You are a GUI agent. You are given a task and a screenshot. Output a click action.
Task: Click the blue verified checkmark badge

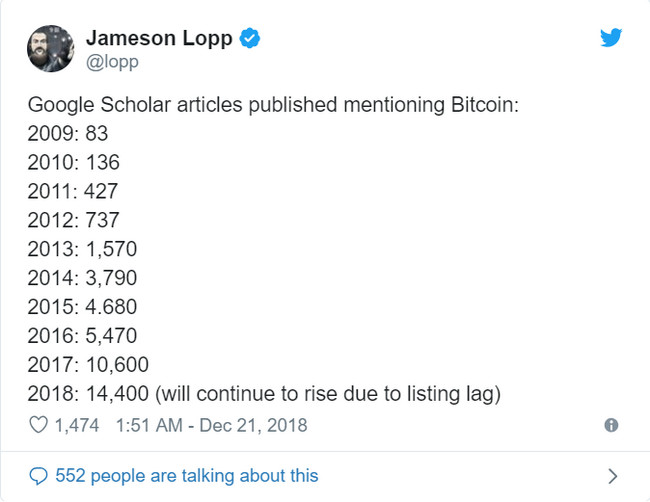tap(250, 38)
